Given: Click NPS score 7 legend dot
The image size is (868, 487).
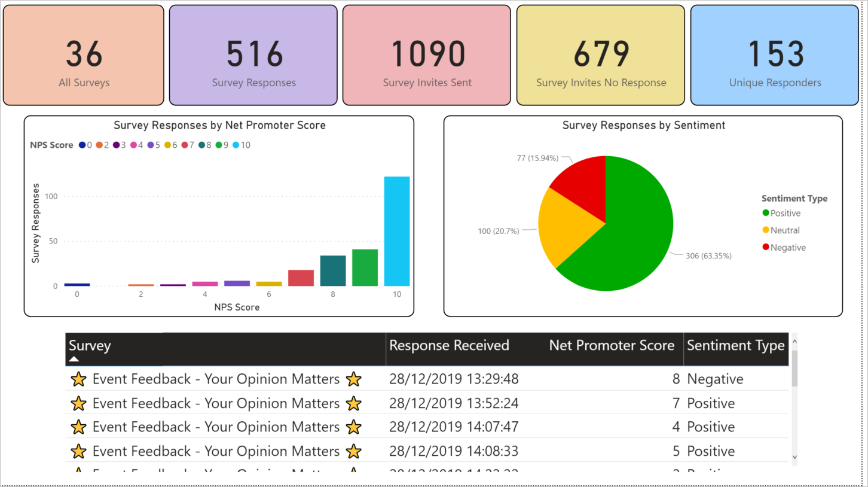Looking at the screenshot, I should click(185, 145).
